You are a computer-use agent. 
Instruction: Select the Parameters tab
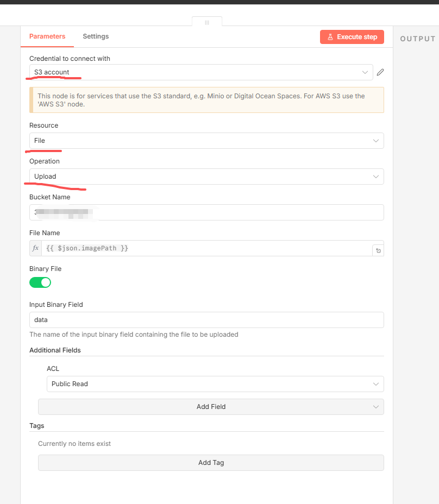click(x=47, y=36)
